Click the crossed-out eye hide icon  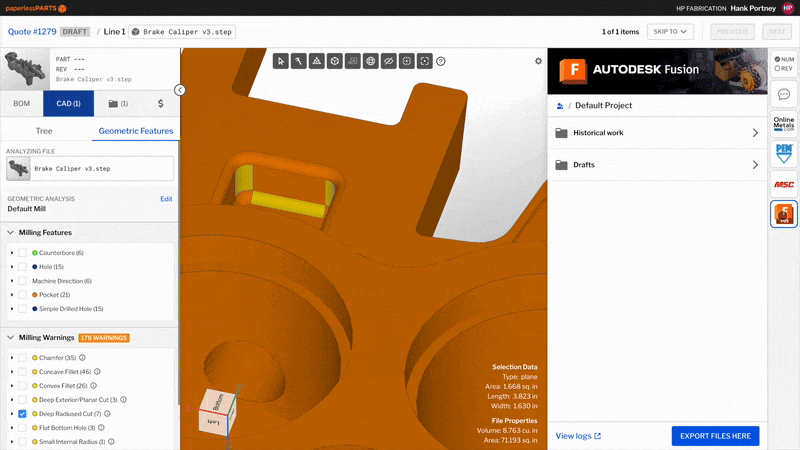(389, 61)
